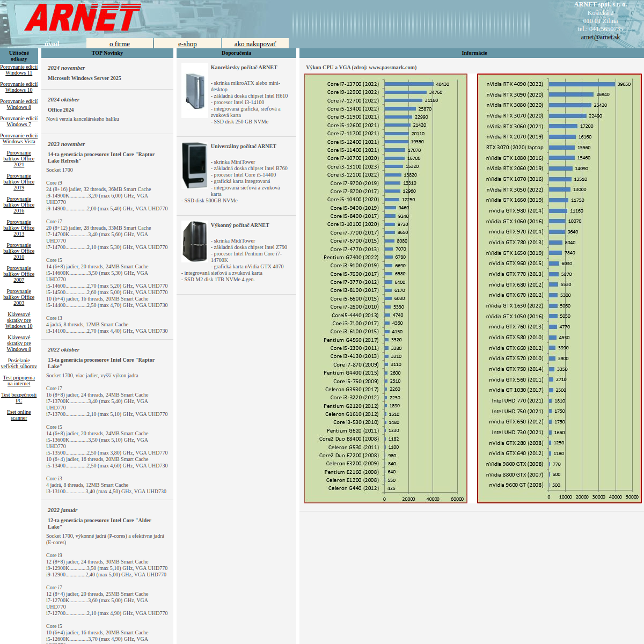Image resolution: width=644 pixels, height=644 pixels.
Task: Click 'SSD M2 disk 1TB NVMe 4.gen.' line
Action: pyautogui.click(x=218, y=280)
